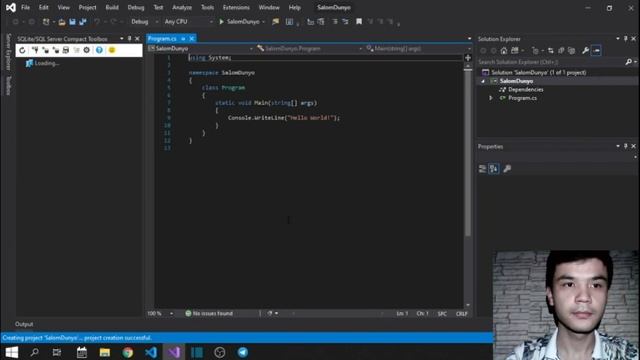Click the Save All icon in the toolbar

coord(83,22)
